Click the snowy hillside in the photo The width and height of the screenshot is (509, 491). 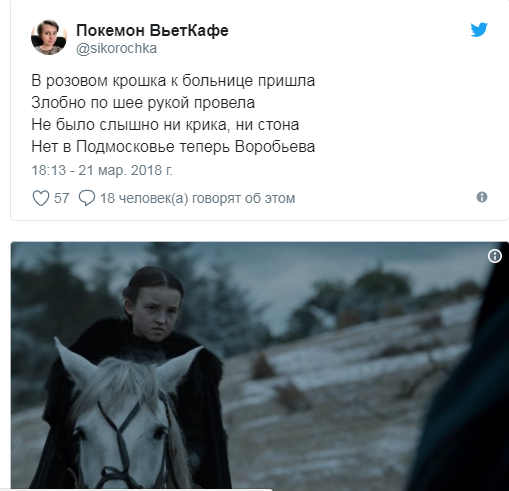pos(333,400)
